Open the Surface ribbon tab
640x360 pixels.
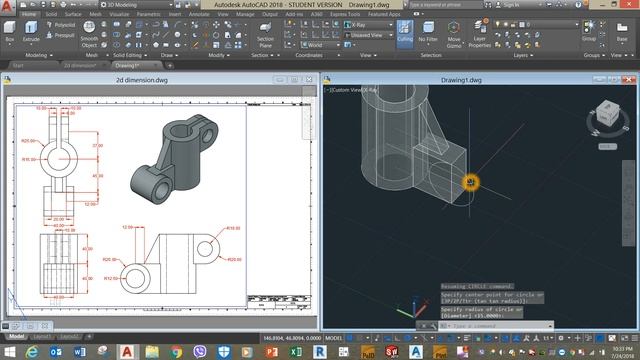point(73,14)
